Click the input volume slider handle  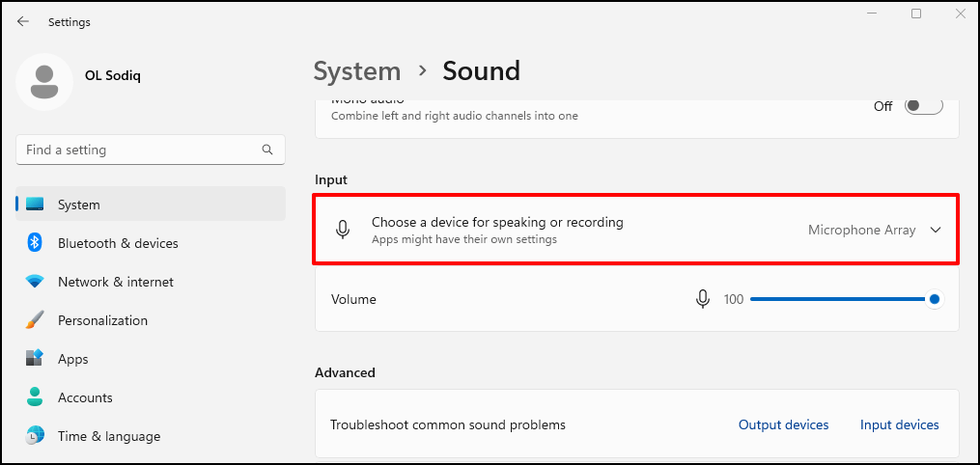pos(935,300)
